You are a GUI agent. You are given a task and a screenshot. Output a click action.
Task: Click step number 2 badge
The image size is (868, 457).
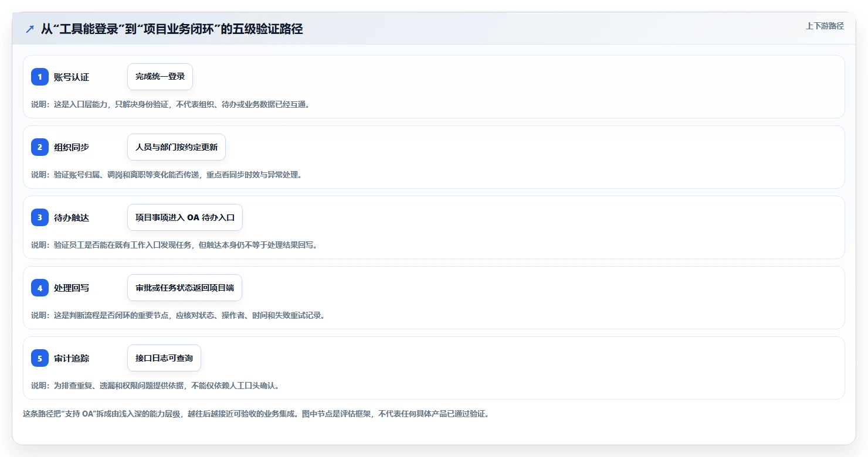pyautogui.click(x=40, y=147)
